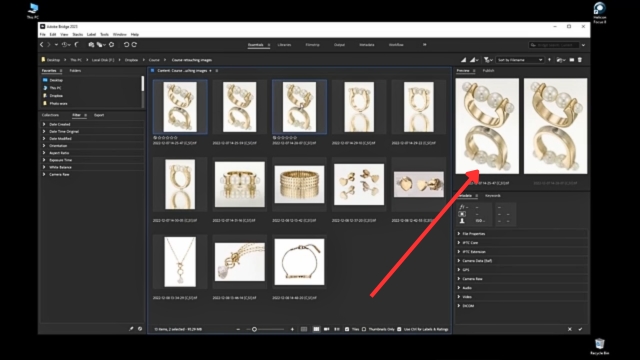Open the Label menu
640x360 pixels.
click(91, 35)
